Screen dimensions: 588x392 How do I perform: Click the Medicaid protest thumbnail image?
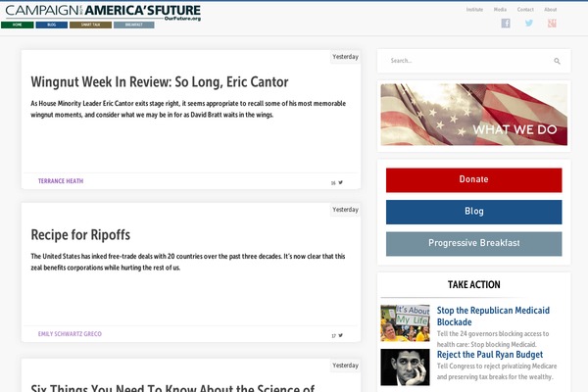tap(405, 323)
